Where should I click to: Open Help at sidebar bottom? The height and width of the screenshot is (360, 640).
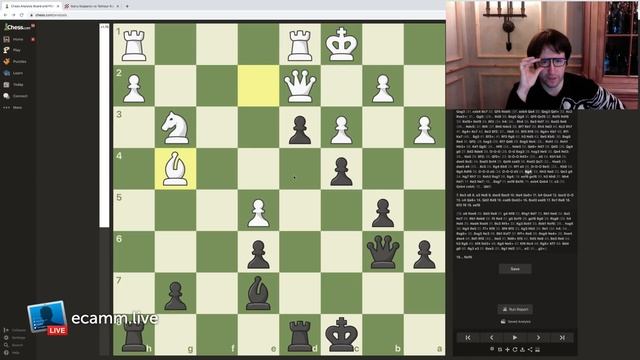[x=12, y=352]
